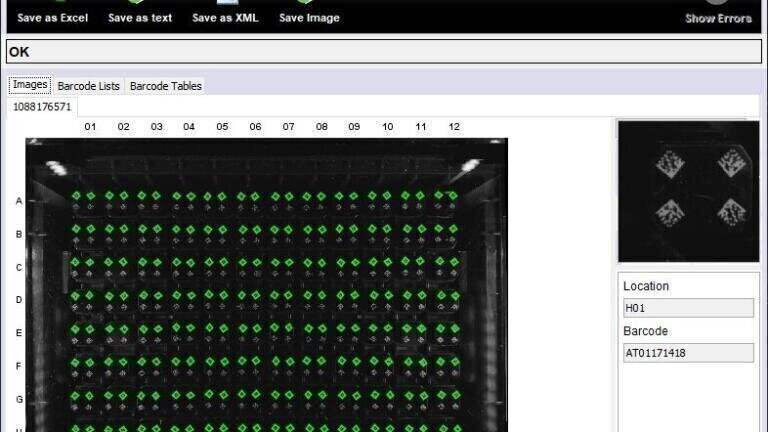Click row label B

[x=19, y=234]
